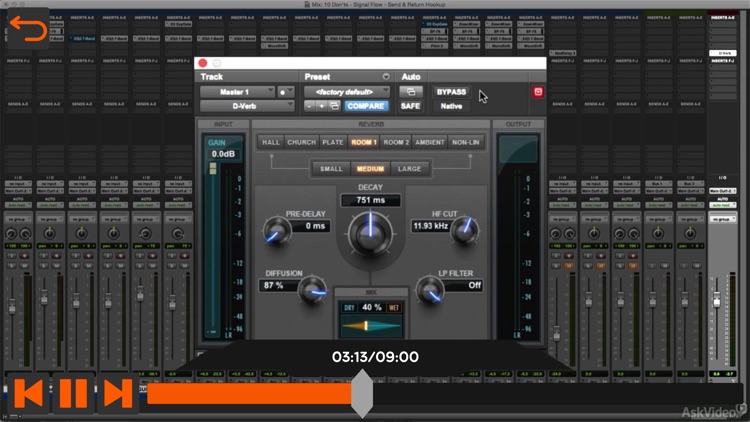Viewport: 750px width, 422px height.
Task: Select the PLATE reverb algorithm
Action: tap(333, 142)
